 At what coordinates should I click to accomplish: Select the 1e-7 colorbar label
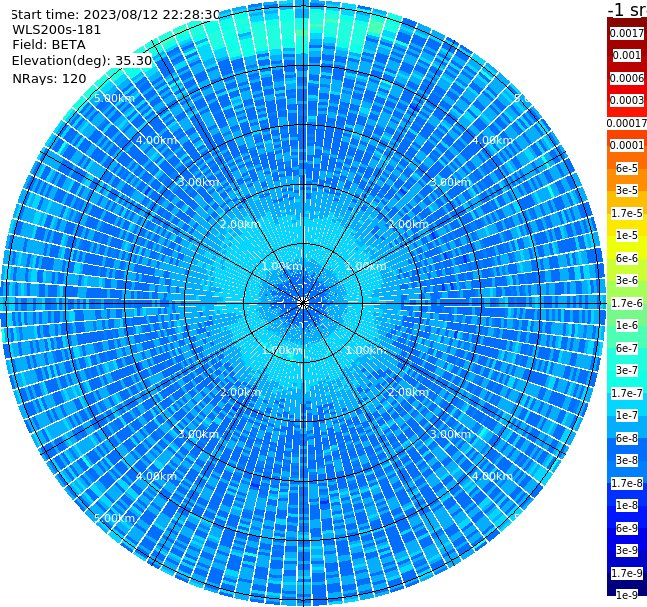click(x=627, y=415)
